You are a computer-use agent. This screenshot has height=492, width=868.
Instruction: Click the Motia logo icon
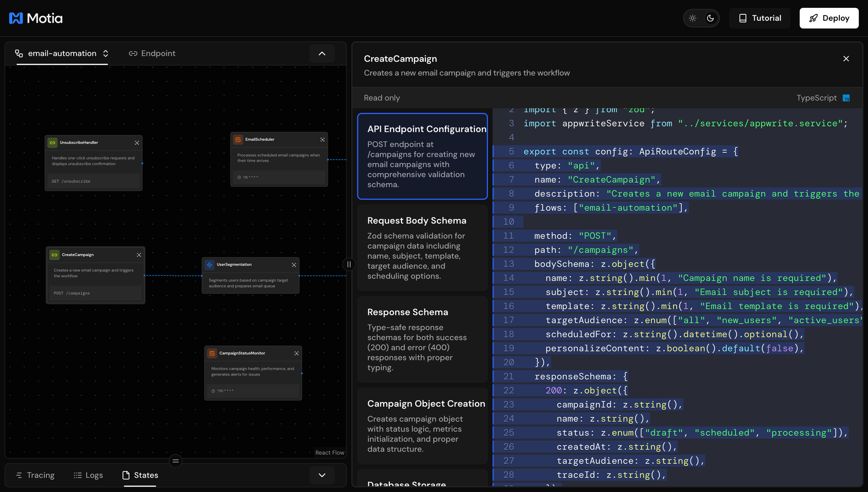coord(16,18)
